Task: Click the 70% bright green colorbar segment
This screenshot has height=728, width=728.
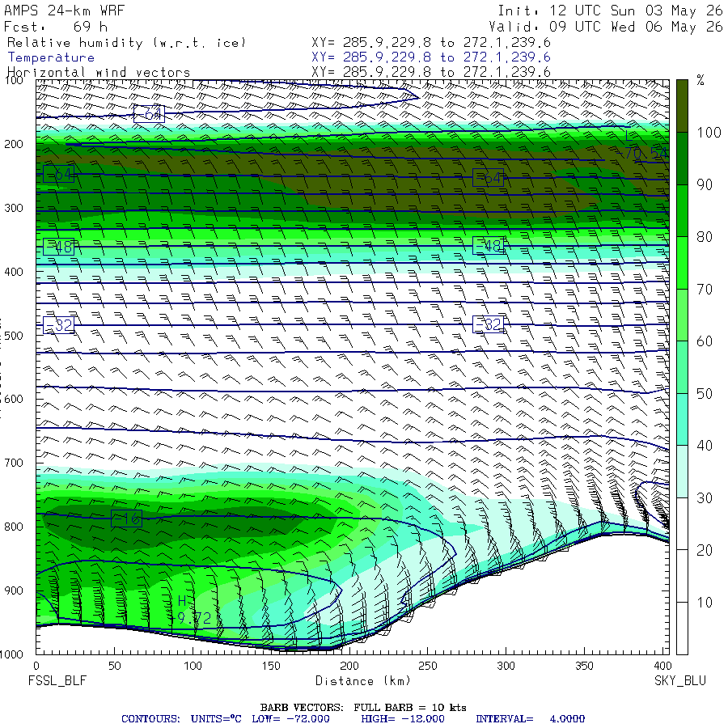Action: pyautogui.click(x=682, y=263)
